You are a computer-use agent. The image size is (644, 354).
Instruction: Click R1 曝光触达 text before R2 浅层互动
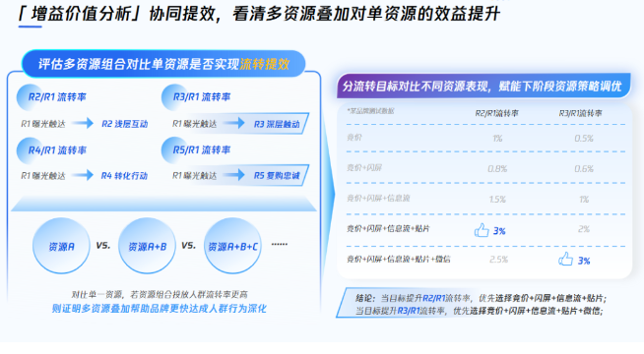[43, 124]
